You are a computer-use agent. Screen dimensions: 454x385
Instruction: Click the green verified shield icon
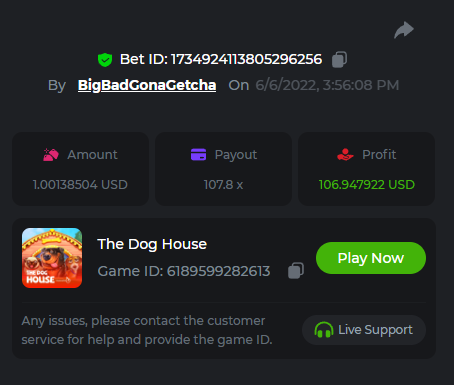click(x=105, y=60)
